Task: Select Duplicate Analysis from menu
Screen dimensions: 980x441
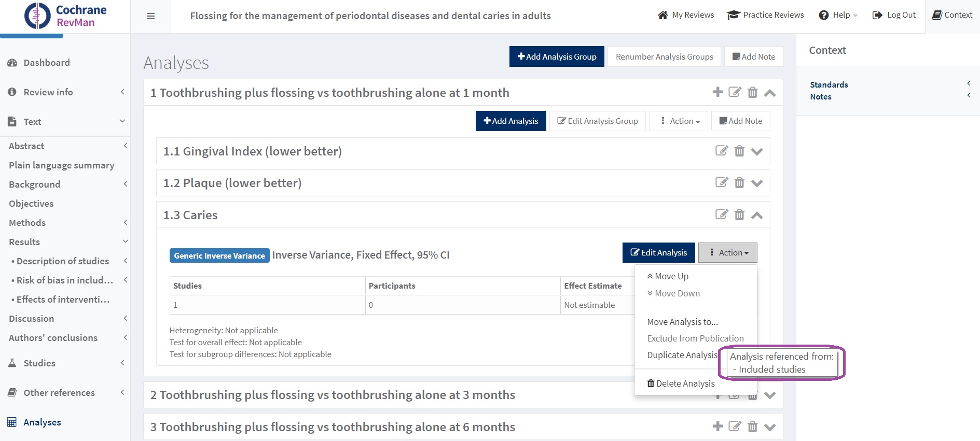Action: point(682,355)
